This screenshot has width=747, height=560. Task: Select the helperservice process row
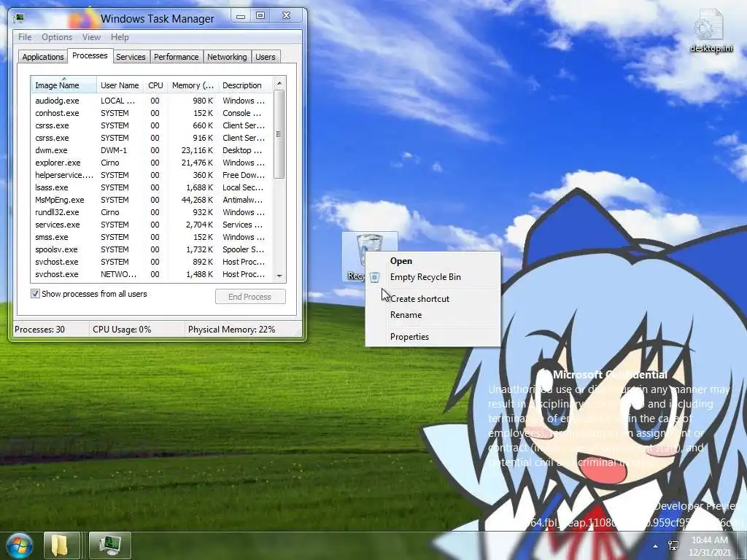tap(152, 175)
